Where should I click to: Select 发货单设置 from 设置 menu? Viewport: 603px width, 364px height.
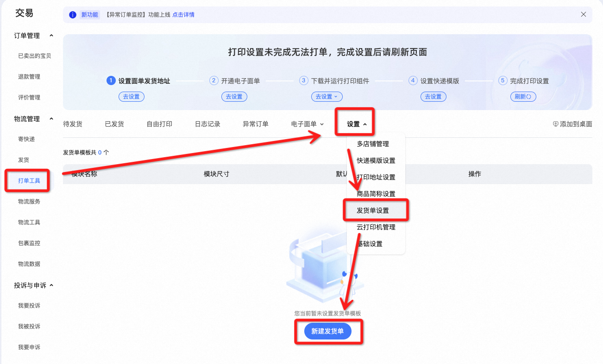click(373, 210)
